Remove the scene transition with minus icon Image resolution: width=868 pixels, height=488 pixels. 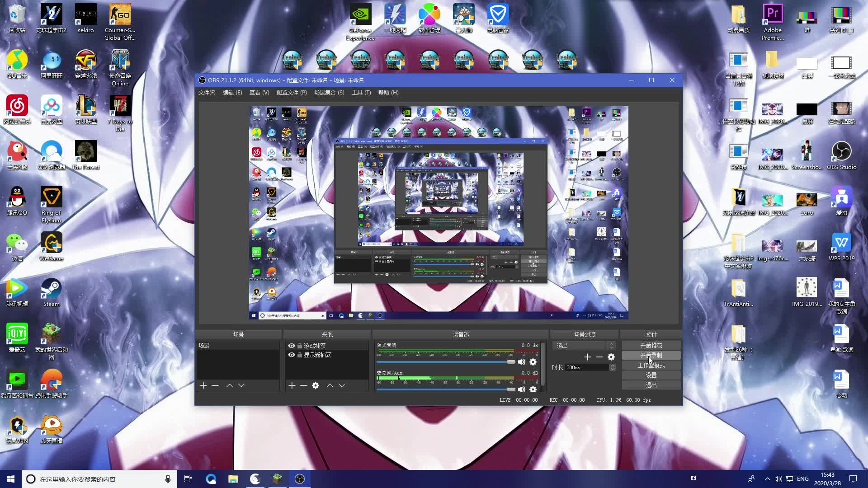599,357
